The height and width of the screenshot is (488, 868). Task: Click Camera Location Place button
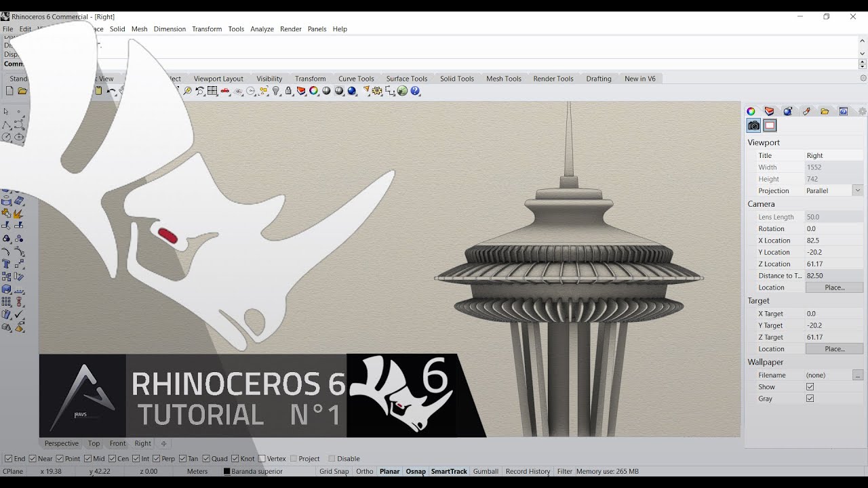coord(834,287)
